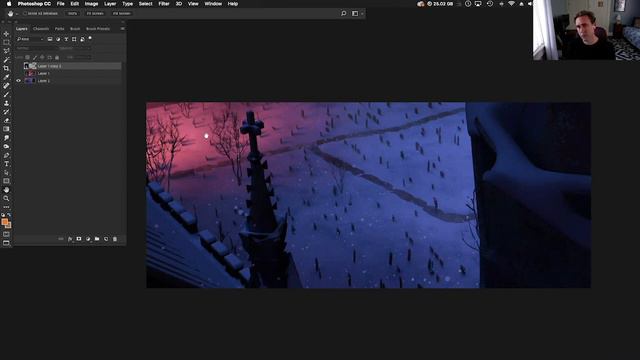Select the Eyedropper tool

[x=6, y=77]
